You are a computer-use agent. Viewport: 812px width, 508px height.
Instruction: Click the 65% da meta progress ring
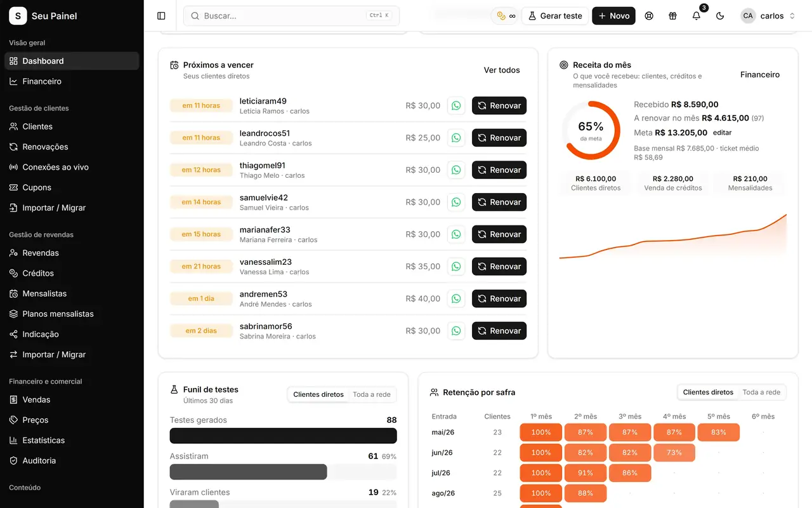point(591,130)
